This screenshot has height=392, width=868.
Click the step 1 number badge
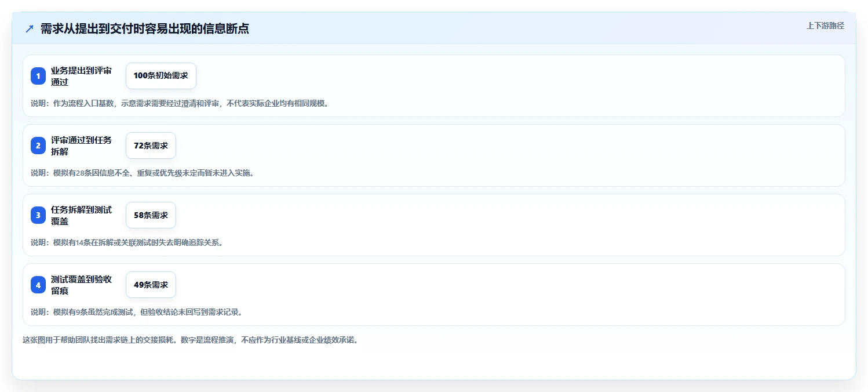(38, 76)
